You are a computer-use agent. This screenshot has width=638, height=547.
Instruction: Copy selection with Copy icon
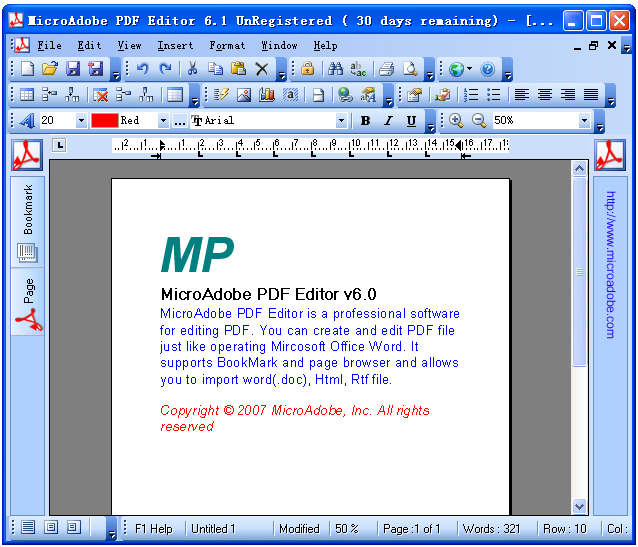click(215, 69)
